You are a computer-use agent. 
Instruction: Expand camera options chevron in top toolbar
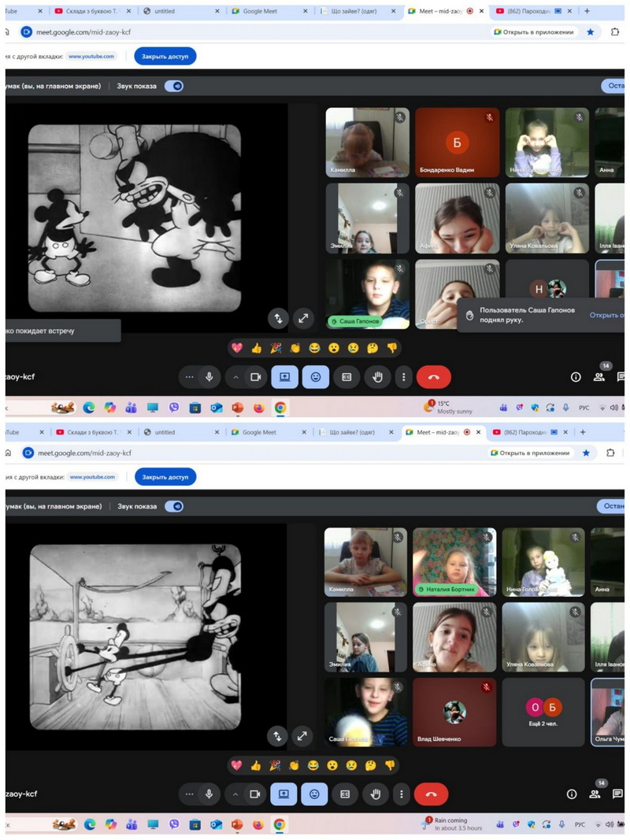[235, 377]
